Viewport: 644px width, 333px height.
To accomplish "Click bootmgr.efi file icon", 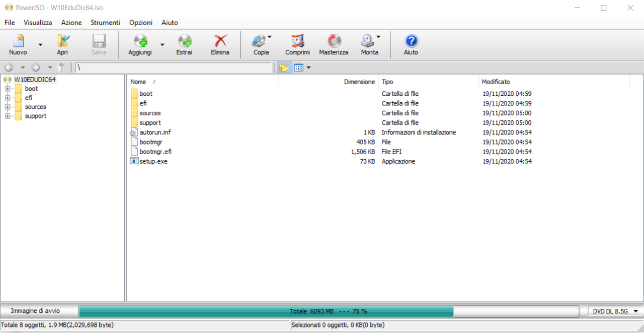I will tap(134, 152).
